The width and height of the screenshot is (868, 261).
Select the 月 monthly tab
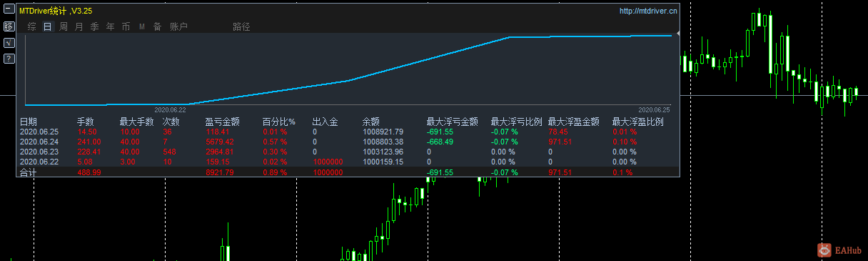pyautogui.click(x=79, y=26)
